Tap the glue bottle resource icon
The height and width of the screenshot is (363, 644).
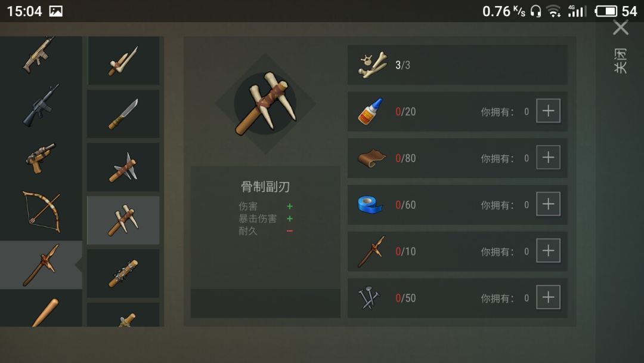[370, 111]
